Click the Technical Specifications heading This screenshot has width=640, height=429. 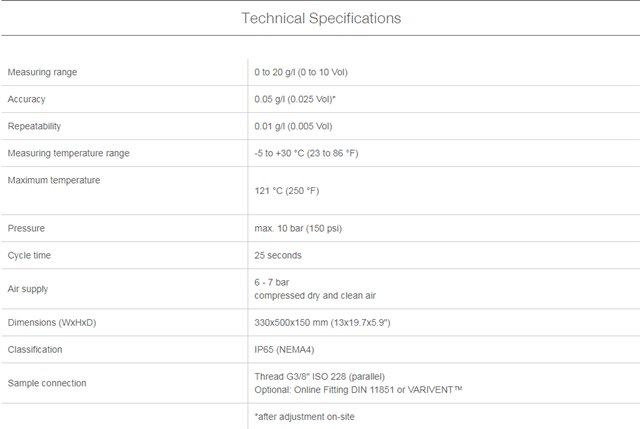321,18
